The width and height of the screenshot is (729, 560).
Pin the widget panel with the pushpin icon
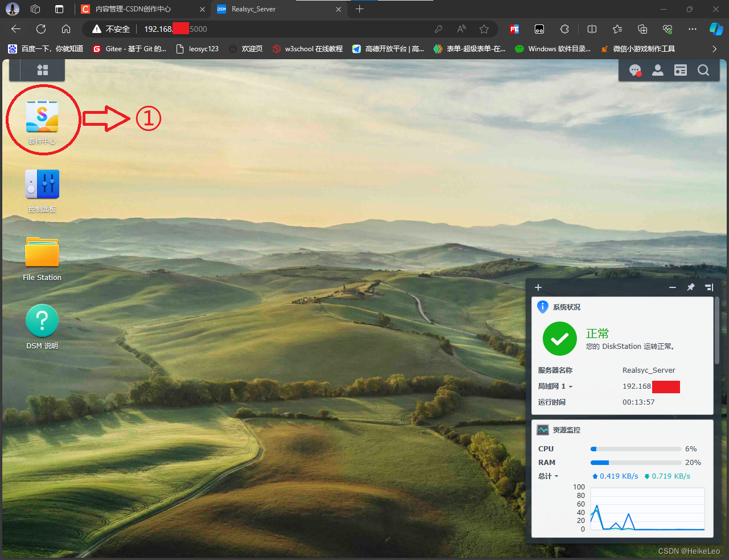coord(691,287)
